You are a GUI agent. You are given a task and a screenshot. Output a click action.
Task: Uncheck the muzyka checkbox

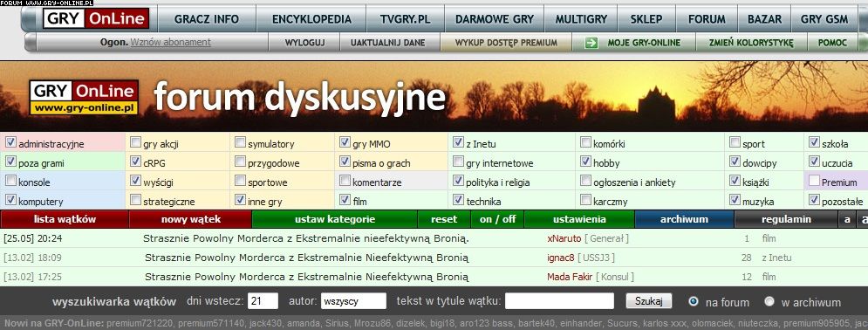click(x=735, y=200)
